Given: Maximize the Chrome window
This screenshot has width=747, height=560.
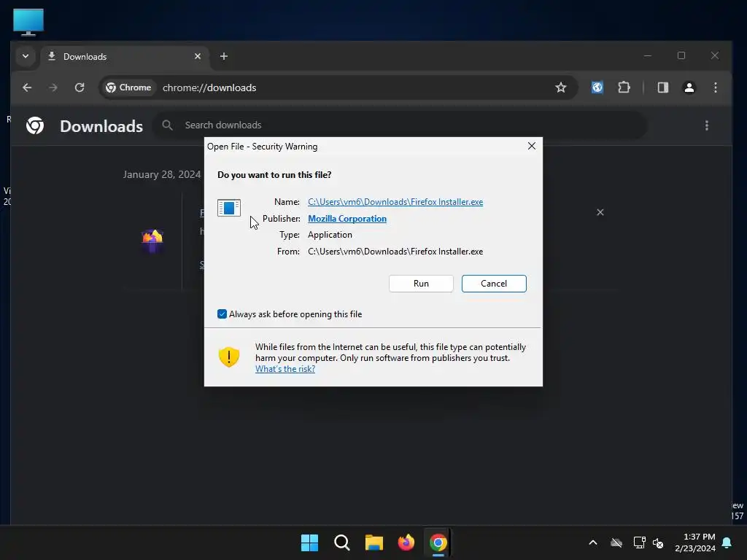Looking at the screenshot, I should pyautogui.click(x=681, y=55).
